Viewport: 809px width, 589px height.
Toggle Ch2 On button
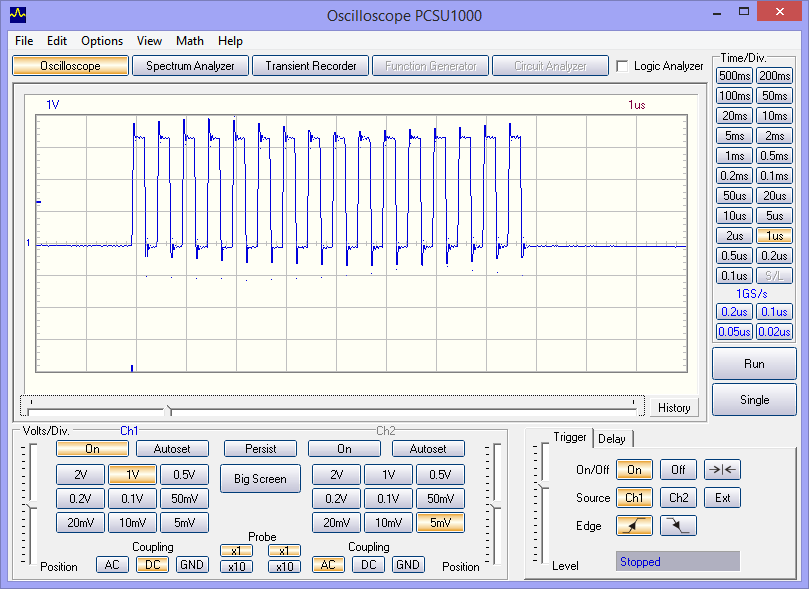pyautogui.click(x=344, y=449)
